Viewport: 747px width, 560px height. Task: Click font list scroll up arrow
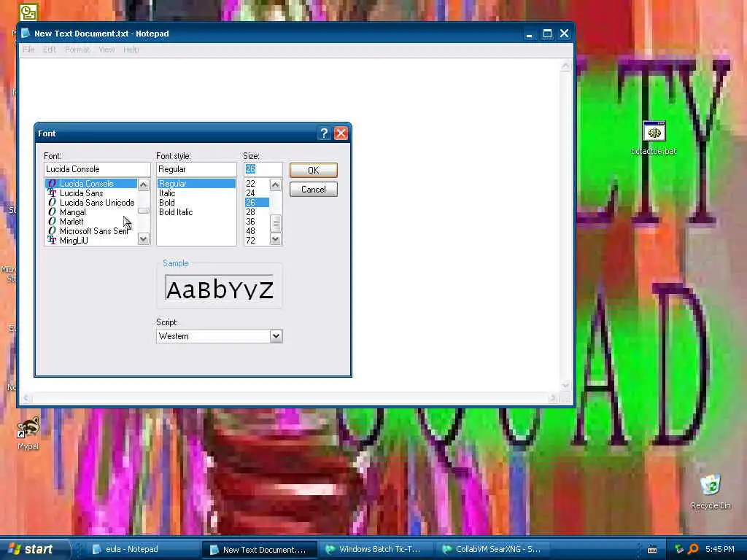tap(144, 184)
